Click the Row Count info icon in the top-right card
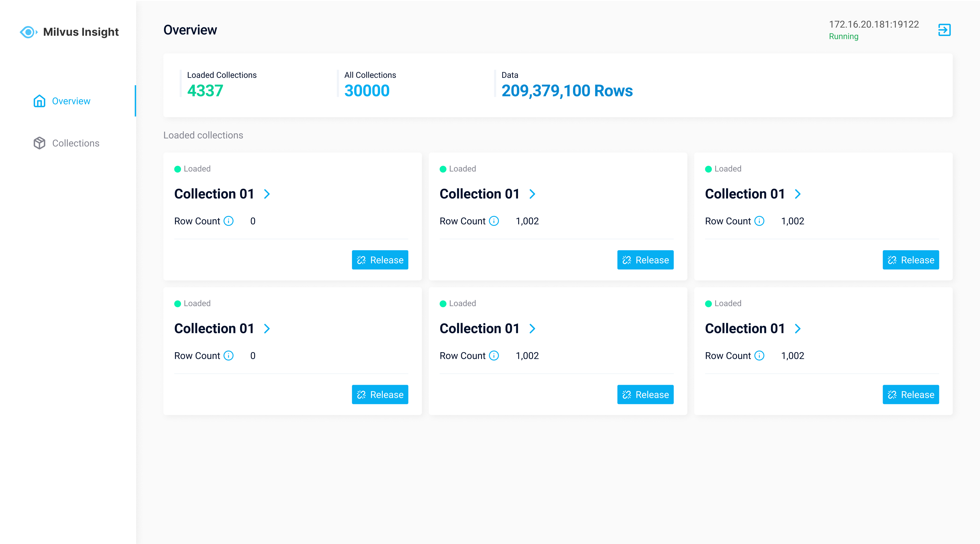Screen dimensions: 980x544 click(759, 221)
